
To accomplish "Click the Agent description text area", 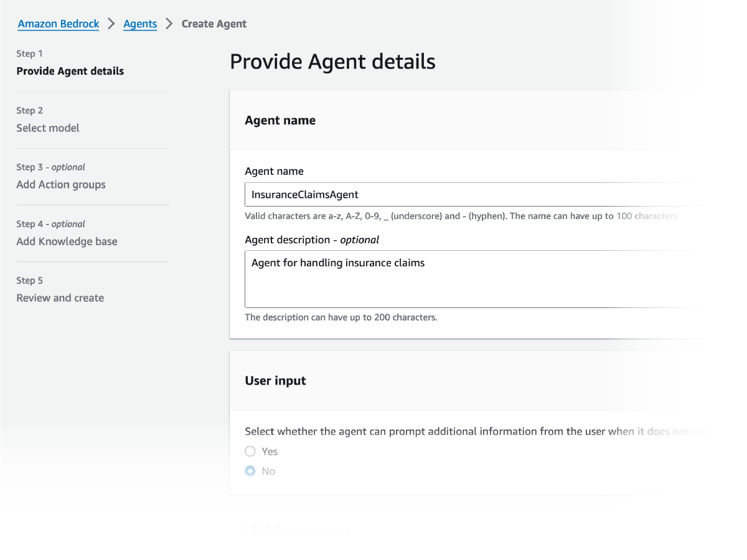I will point(436,279).
